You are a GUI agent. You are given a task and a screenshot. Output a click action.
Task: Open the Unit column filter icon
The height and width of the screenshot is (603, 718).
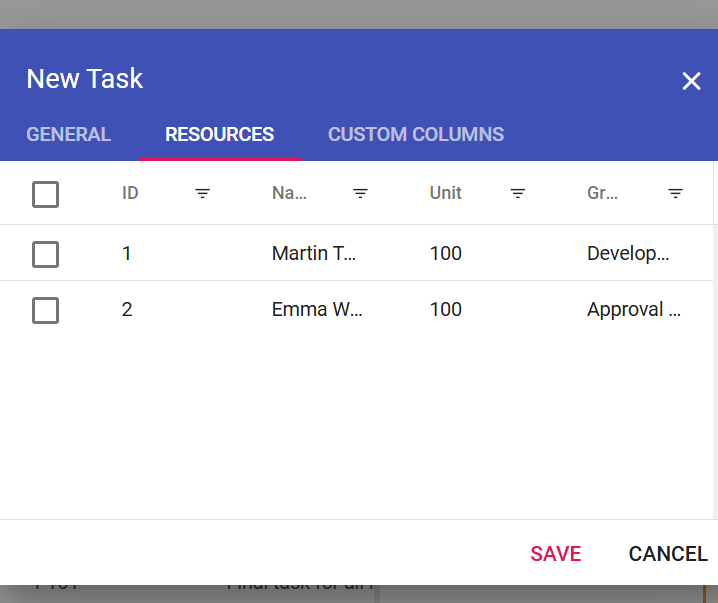(x=518, y=194)
